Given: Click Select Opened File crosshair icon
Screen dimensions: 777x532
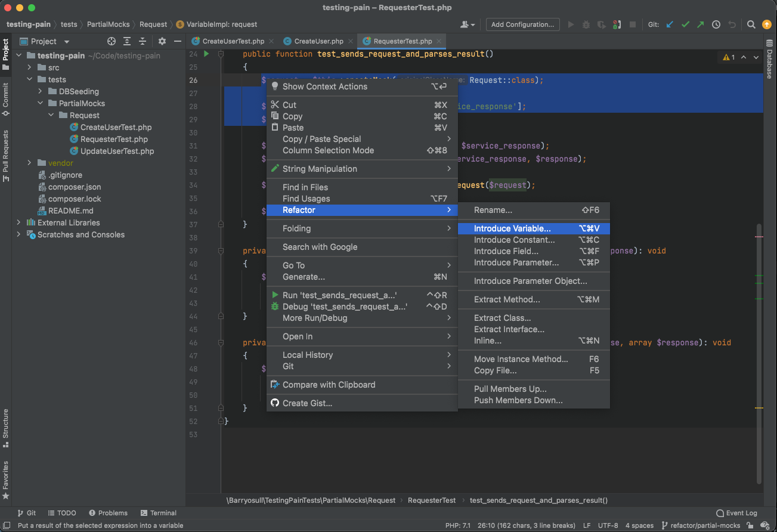Looking at the screenshot, I should (112, 41).
